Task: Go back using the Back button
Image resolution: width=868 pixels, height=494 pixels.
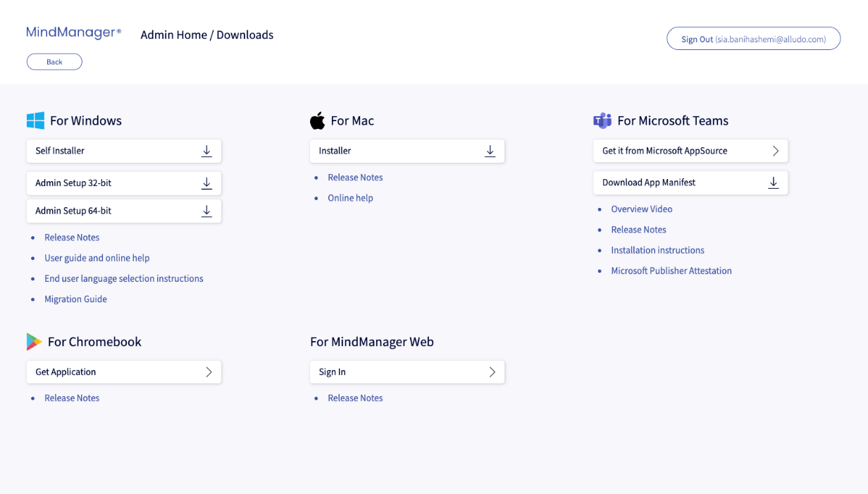Action: click(x=54, y=62)
